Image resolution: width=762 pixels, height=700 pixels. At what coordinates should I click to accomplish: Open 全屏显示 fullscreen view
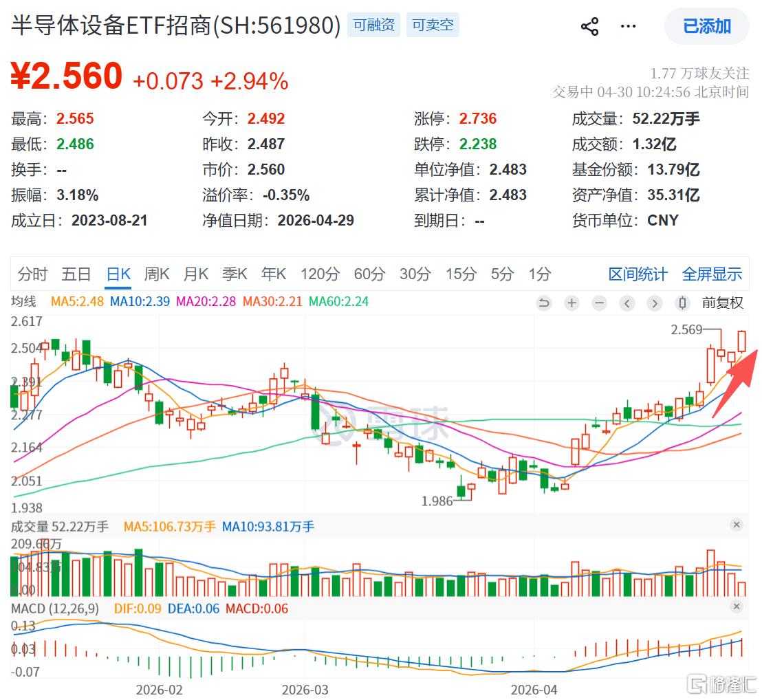click(x=712, y=274)
